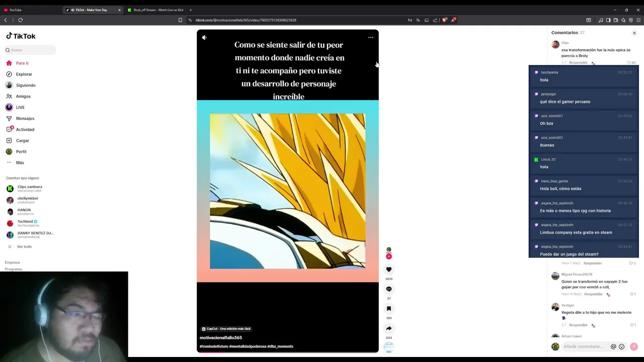Image resolution: width=644 pixels, height=362 pixels.
Task: Click the browser address bar URL
Action: pos(246,20)
